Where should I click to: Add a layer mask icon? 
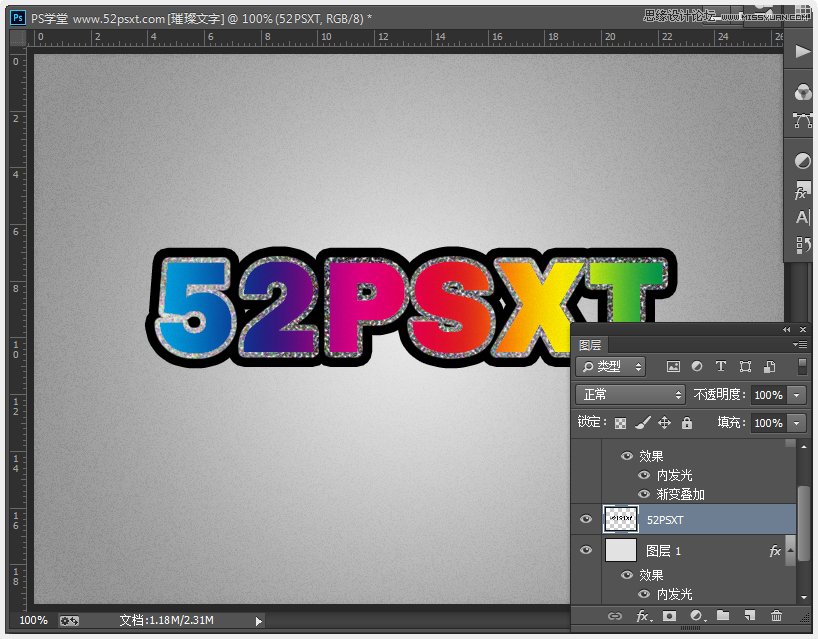(x=669, y=616)
